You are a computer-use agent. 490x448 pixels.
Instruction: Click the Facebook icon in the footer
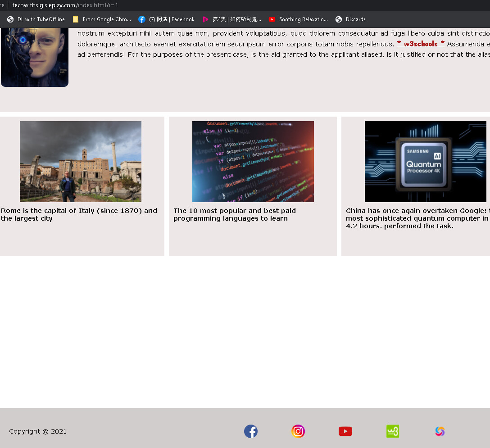pyautogui.click(x=251, y=431)
